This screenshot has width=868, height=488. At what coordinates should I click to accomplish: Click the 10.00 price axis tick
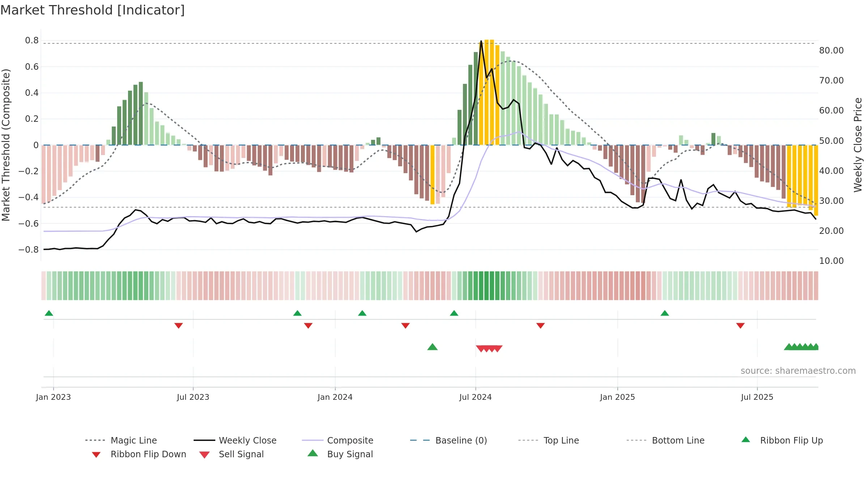click(831, 261)
